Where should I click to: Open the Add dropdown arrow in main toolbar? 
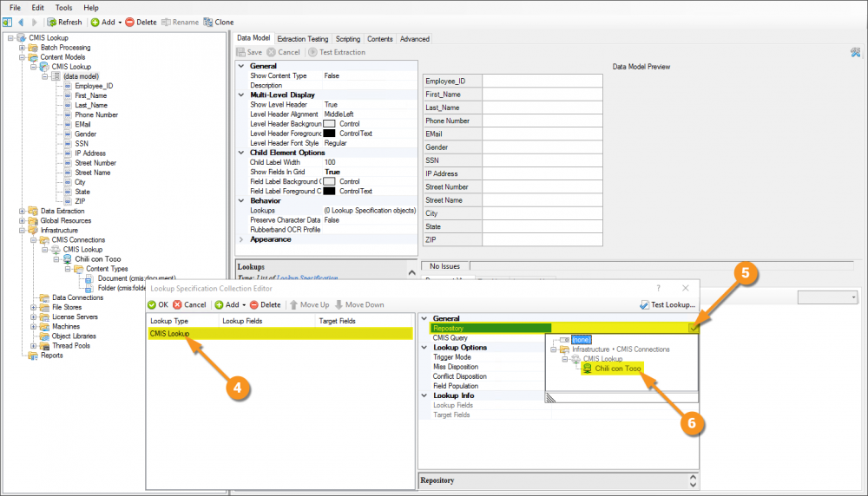coord(120,23)
